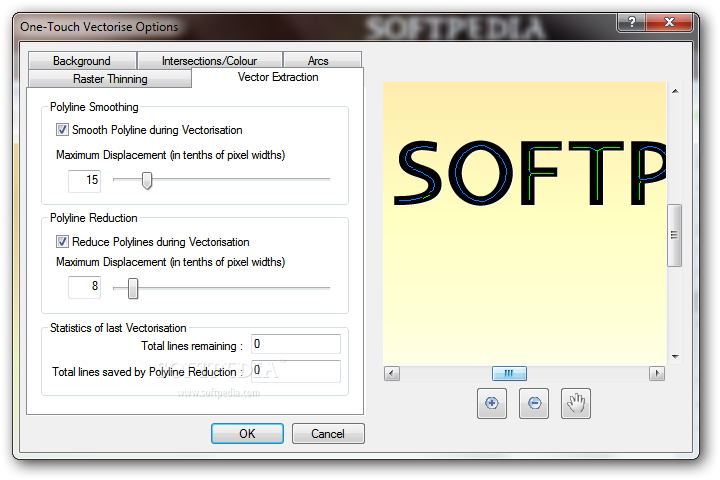Switch to the Intersections/Colour tab
The height and width of the screenshot is (480, 720).
click(209, 61)
